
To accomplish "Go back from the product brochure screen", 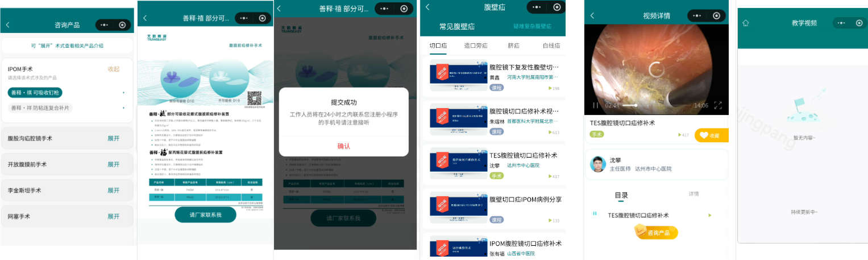I will [x=145, y=18].
